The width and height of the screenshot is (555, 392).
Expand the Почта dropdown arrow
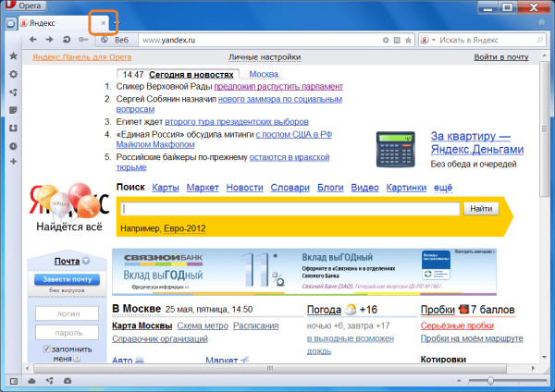86,261
